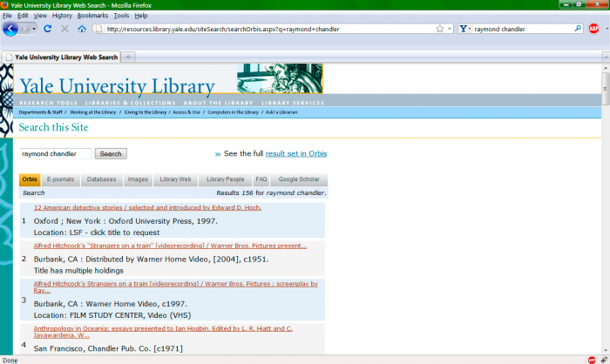610x364 pixels.
Task: Click the Yale University Library title logo
Action: (x=117, y=86)
